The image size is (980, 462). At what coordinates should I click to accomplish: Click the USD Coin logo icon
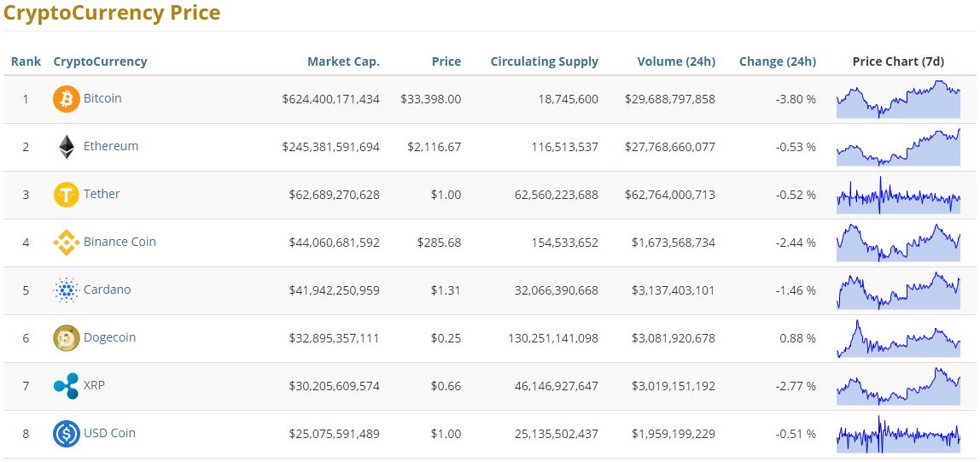66,434
